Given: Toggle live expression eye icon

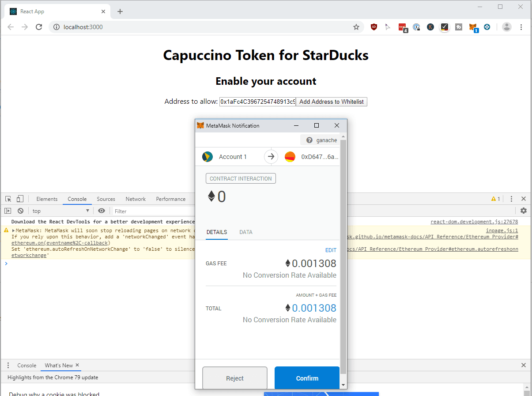Looking at the screenshot, I should pyautogui.click(x=102, y=211).
